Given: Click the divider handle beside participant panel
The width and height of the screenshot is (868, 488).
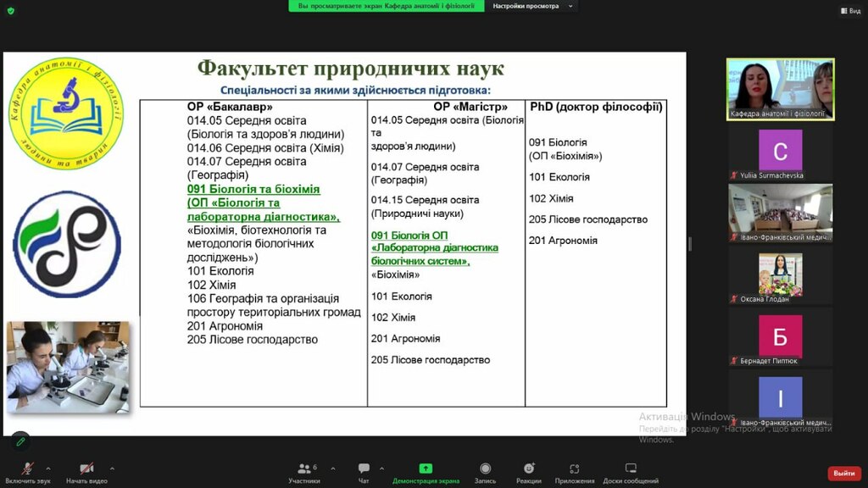Looking at the screenshot, I should [690, 244].
